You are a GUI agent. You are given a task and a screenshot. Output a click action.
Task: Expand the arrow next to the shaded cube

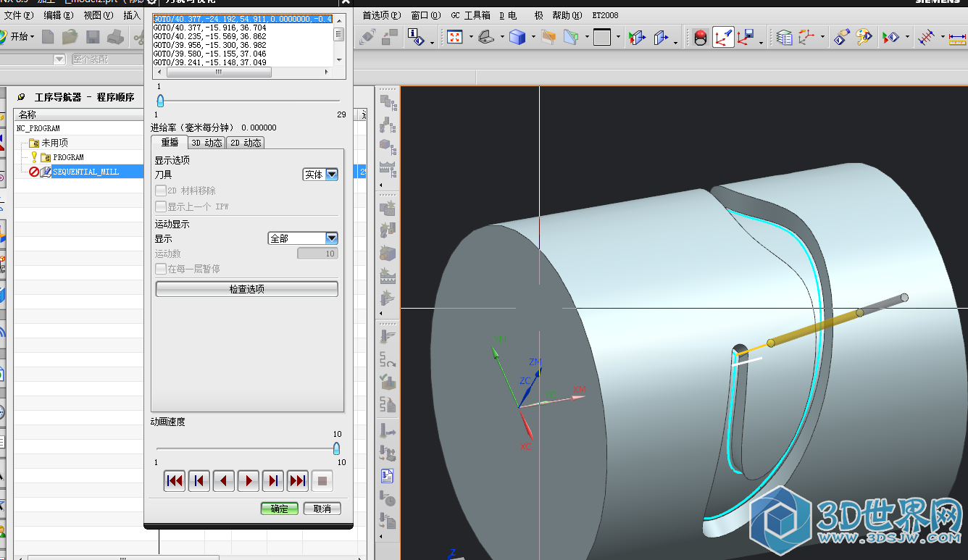tap(533, 37)
